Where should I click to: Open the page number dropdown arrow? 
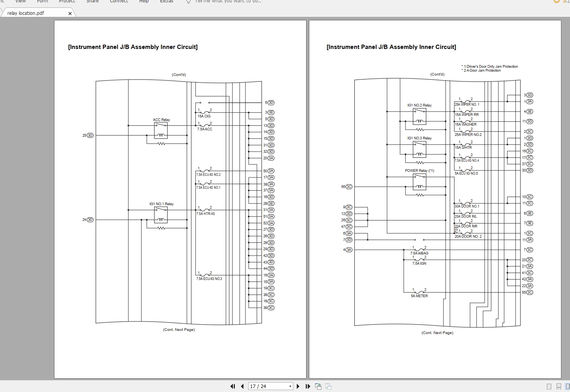pos(290,386)
